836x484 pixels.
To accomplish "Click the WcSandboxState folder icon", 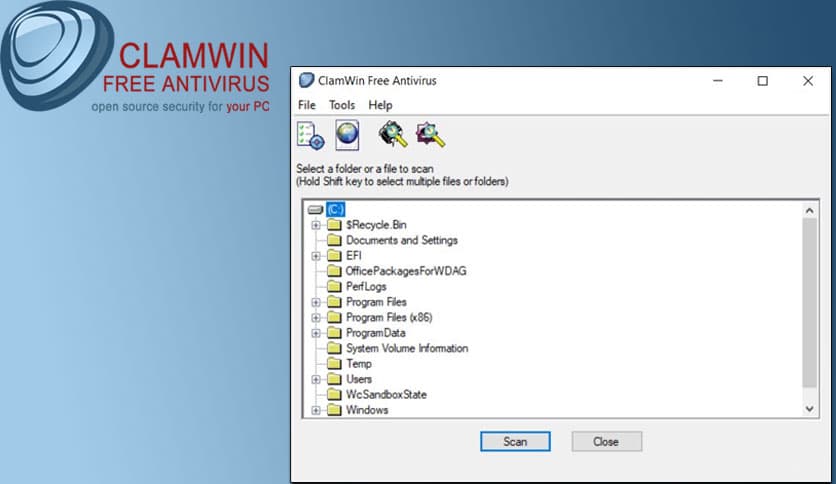I will click(334, 394).
